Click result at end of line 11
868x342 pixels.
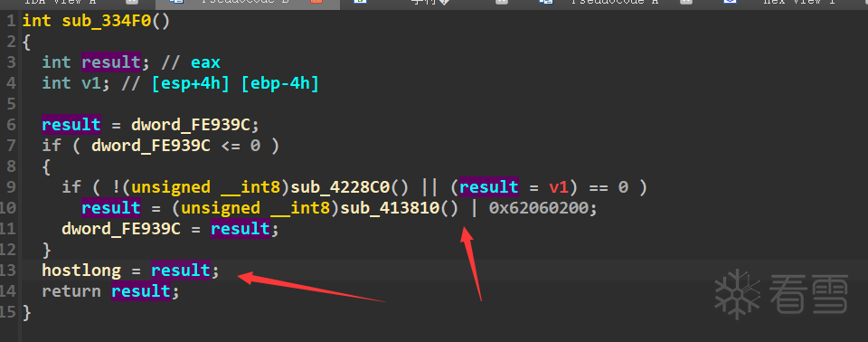[241, 228]
